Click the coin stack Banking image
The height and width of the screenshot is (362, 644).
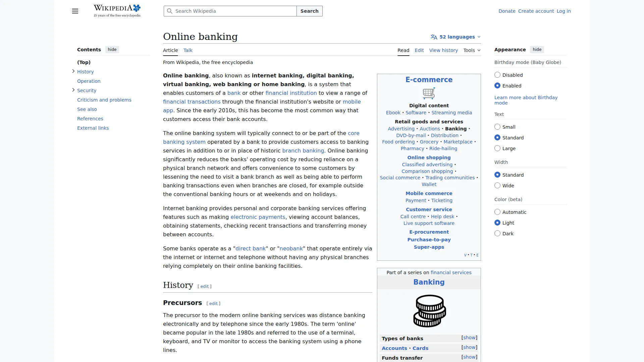[x=429, y=311]
